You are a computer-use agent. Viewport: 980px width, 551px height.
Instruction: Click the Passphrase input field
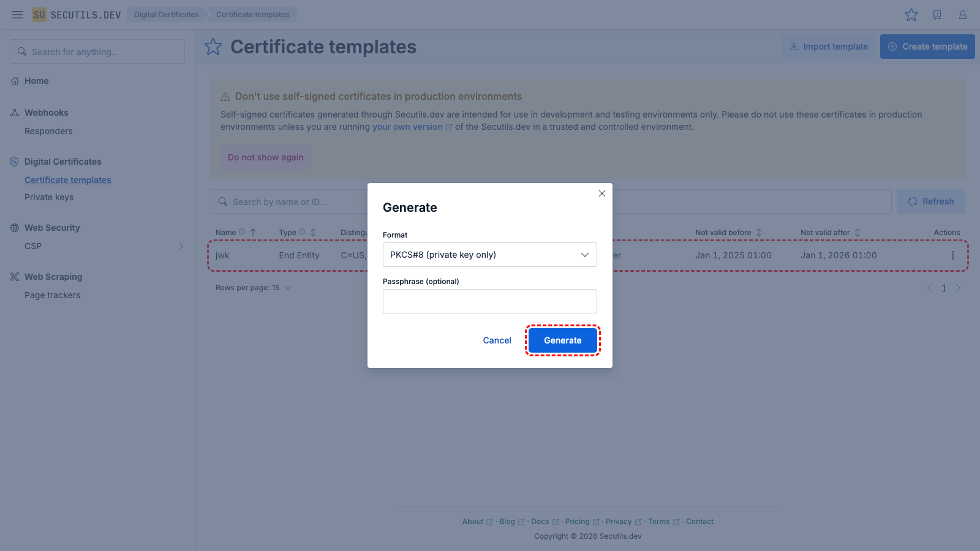[x=489, y=301]
